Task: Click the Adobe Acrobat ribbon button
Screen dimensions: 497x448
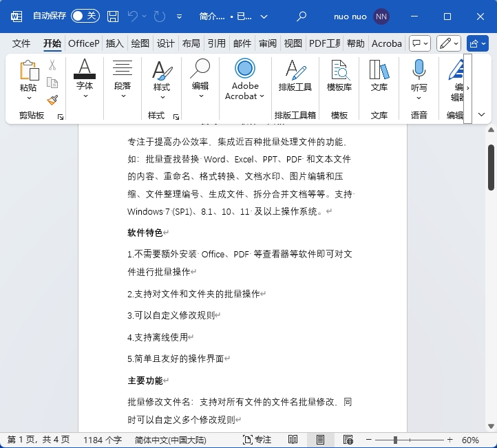Action: click(x=244, y=79)
